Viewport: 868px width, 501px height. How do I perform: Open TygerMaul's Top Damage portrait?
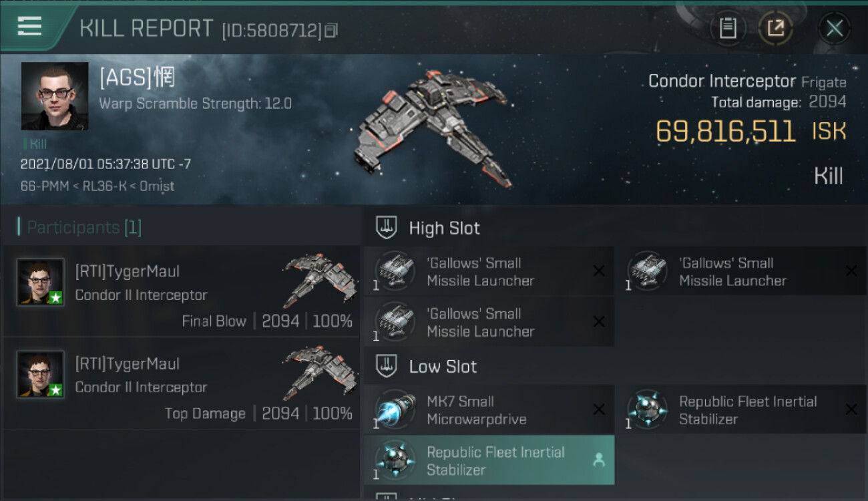[41, 374]
